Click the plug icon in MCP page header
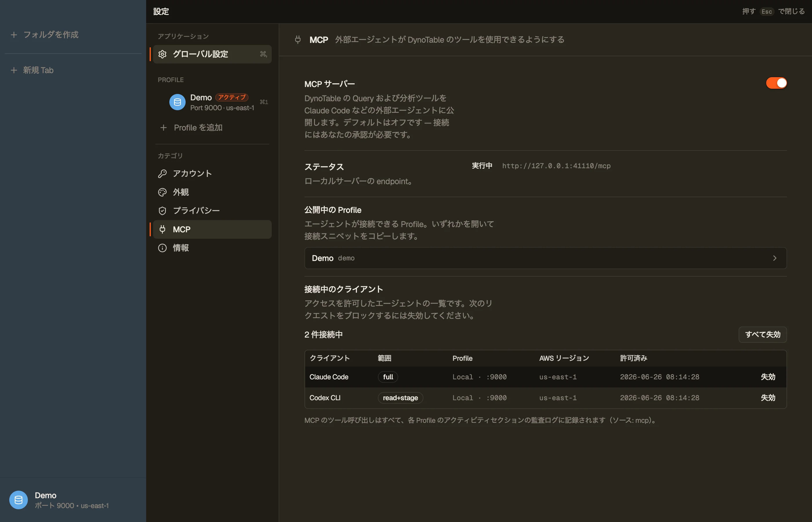This screenshot has width=812, height=522. pyautogui.click(x=298, y=40)
